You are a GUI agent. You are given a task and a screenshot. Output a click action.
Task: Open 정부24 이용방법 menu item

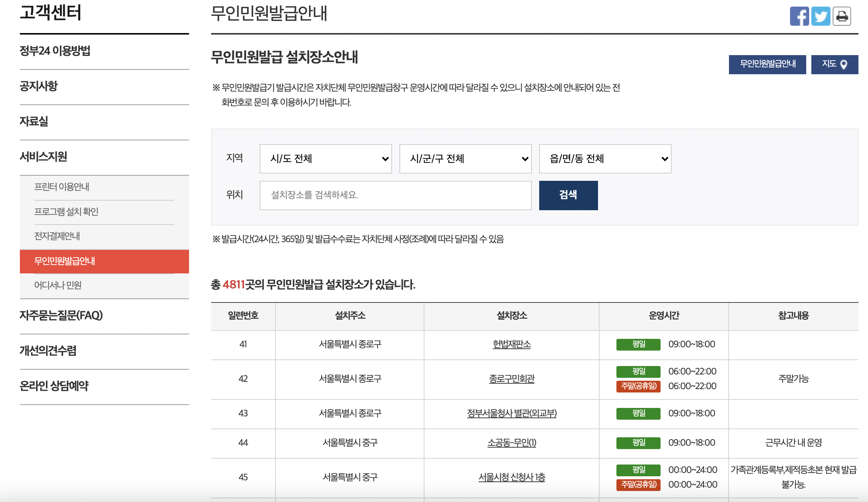pyautogui.click(x=55, y=51)
